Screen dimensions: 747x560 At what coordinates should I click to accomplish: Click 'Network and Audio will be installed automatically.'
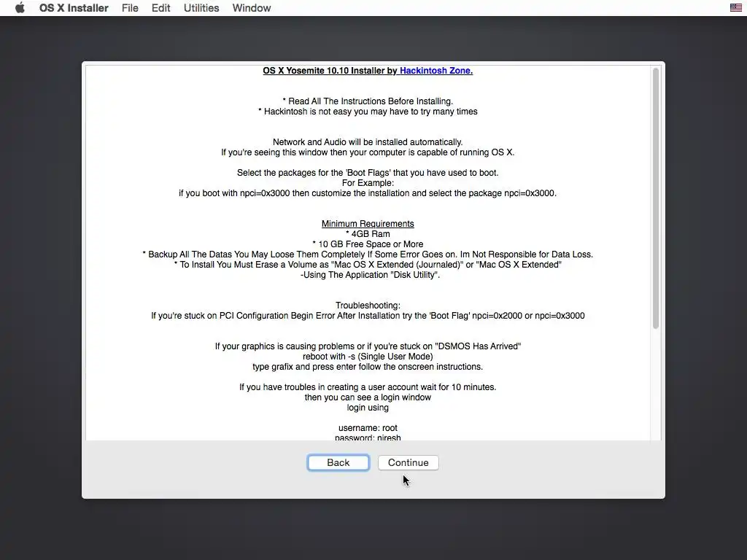[368, 142]
